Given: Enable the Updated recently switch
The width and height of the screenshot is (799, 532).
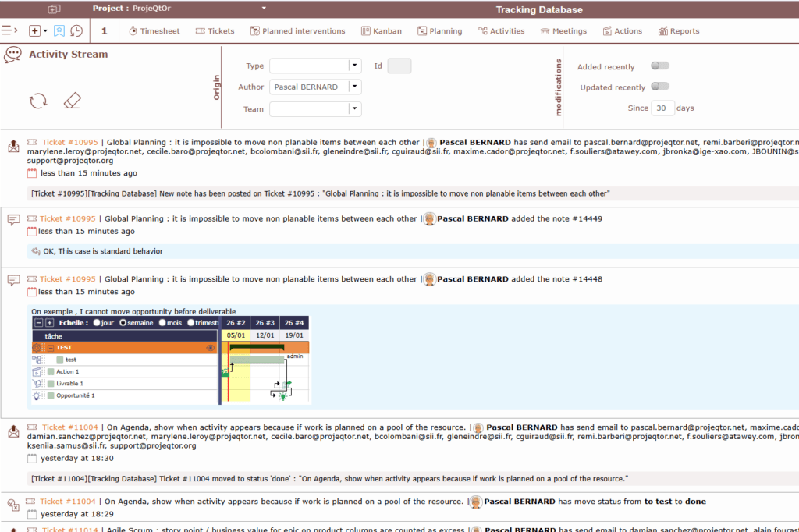Looking at the screenshot, I should [x=659, y=87].
